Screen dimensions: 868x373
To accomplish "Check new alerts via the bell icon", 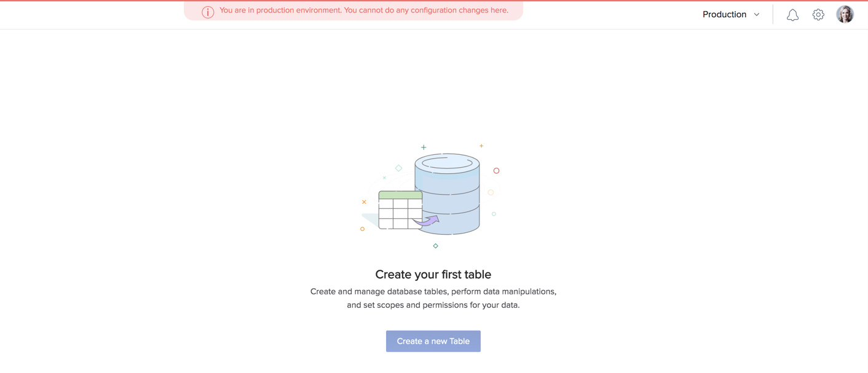I will coord(792,14).
